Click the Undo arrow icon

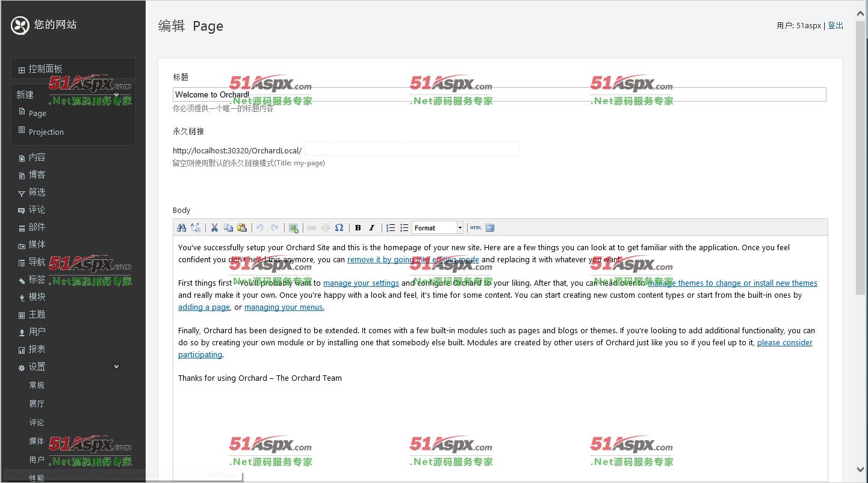[260, 228]
